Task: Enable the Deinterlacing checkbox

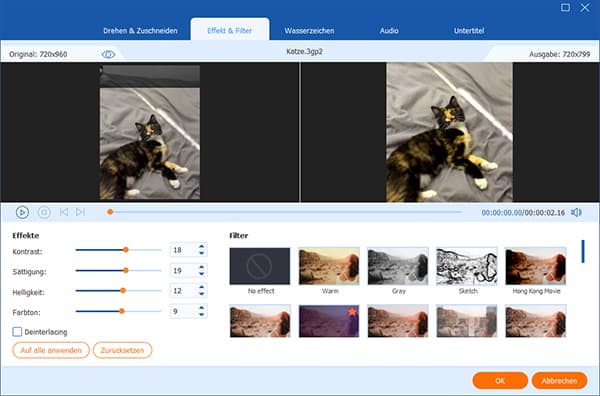Action: (17, 332)
